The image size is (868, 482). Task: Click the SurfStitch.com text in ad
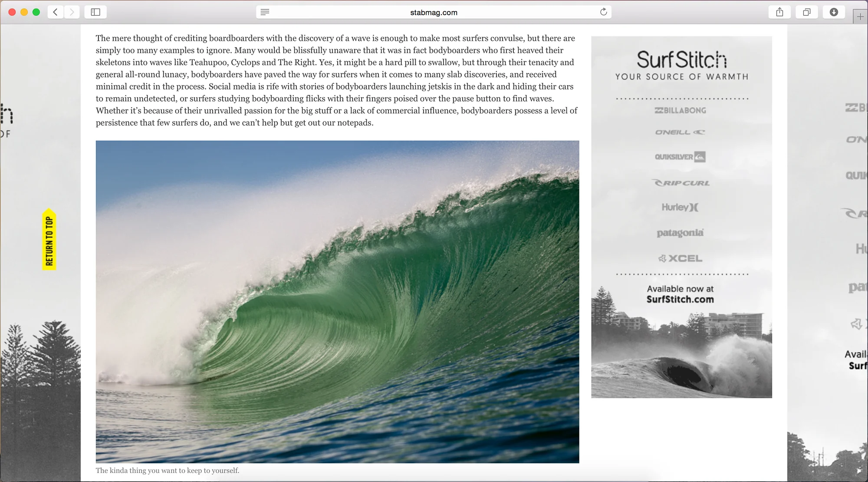click(x=680, y=299)
